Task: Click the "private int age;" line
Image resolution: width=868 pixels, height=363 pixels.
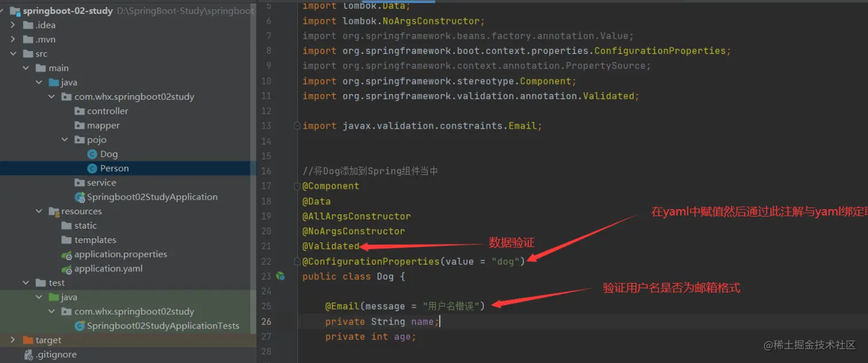Action: coord(370,337)
